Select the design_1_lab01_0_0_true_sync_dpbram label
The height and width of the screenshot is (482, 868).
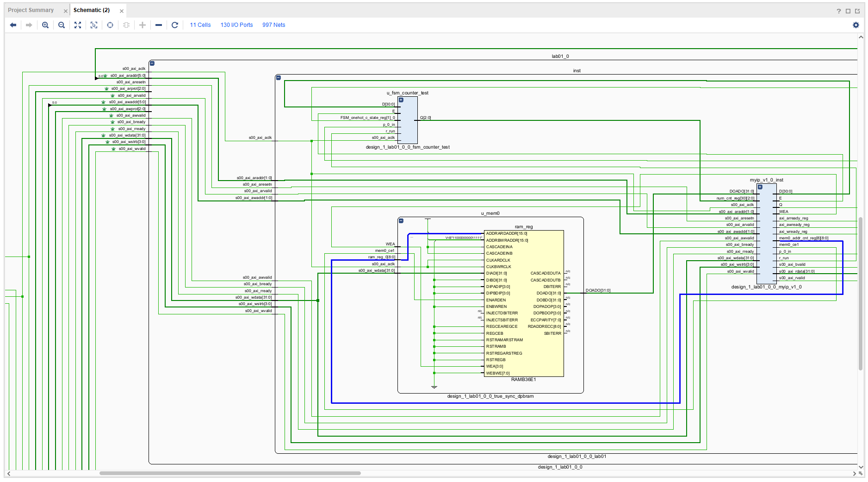click(490, 396)
